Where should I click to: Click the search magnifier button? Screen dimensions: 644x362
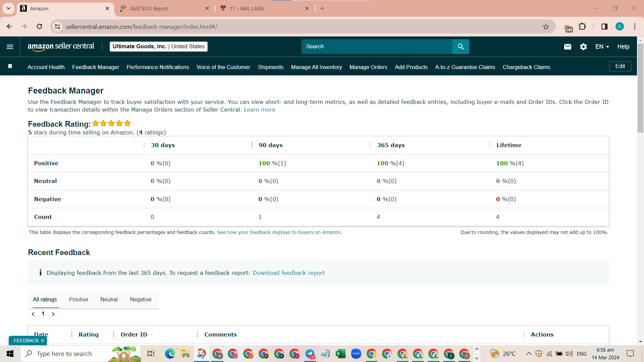(x=461, y=47)
